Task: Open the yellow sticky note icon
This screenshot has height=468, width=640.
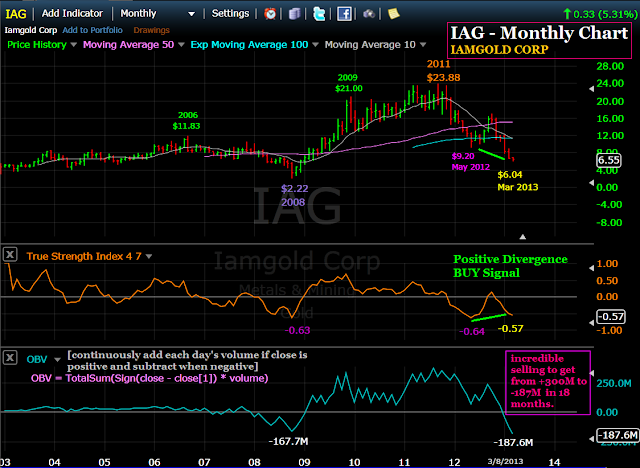Action: [x=393, y=13]
